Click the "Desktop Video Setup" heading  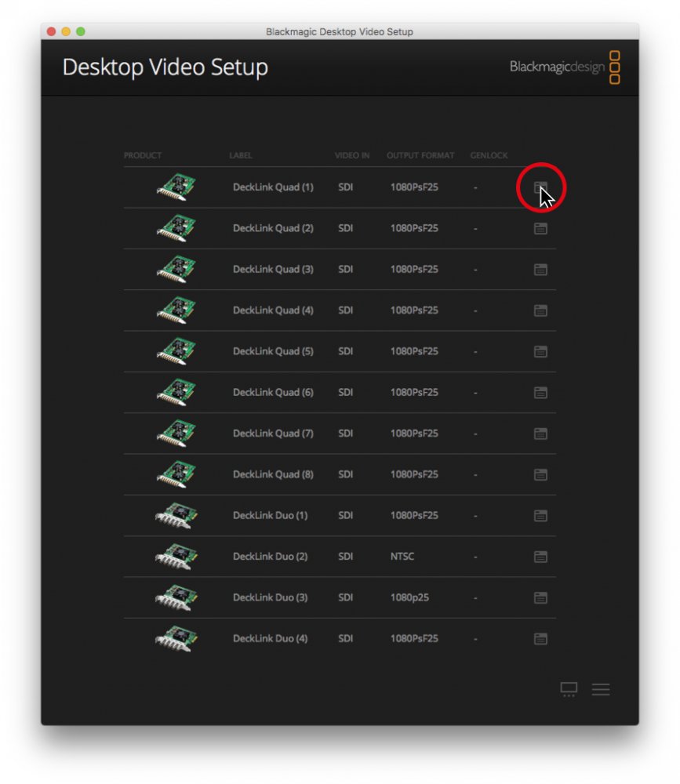tap(165, 67)
